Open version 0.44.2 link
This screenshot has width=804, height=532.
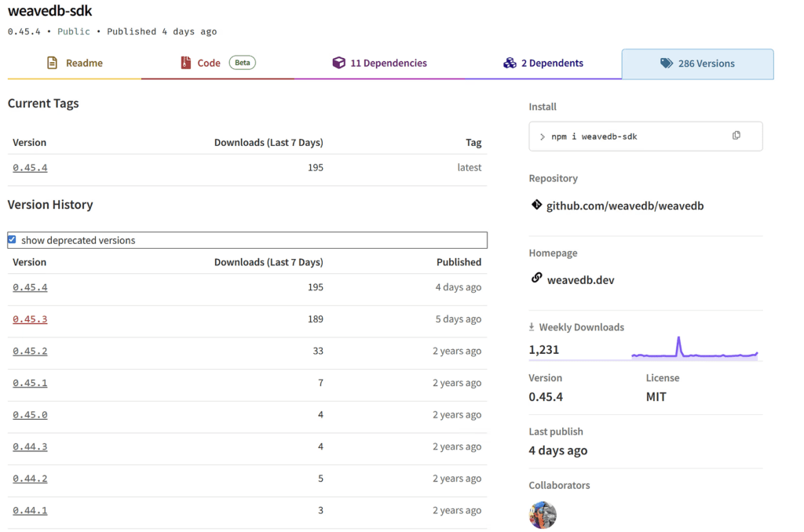(x=31, y=479)
